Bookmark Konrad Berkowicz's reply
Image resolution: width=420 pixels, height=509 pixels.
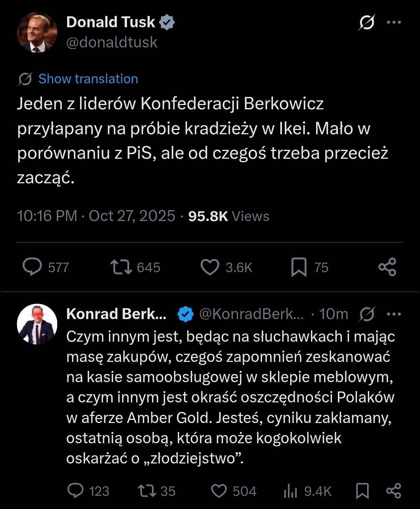tap(362, 491)
